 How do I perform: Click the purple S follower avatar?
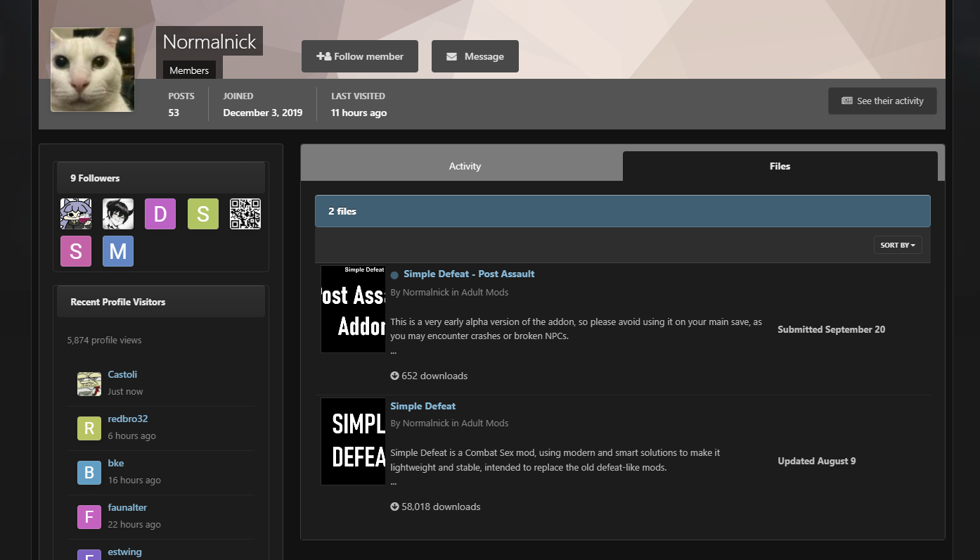tap(75, 251)
